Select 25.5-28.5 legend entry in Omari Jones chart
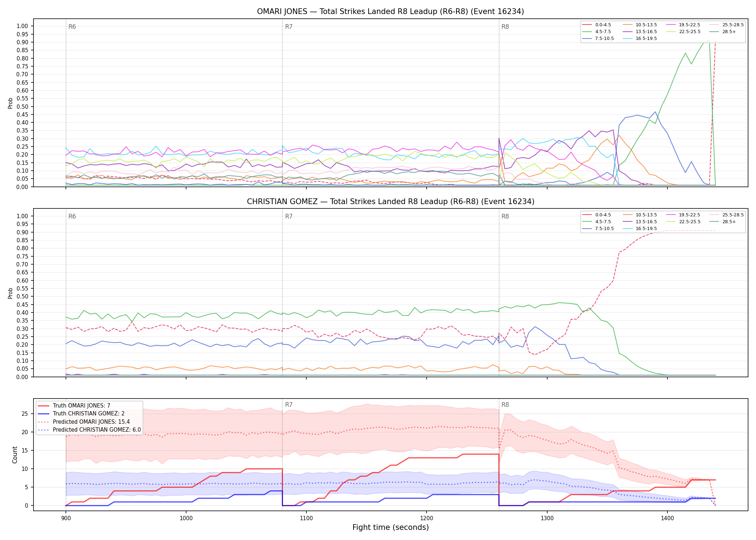 (727, 25)
